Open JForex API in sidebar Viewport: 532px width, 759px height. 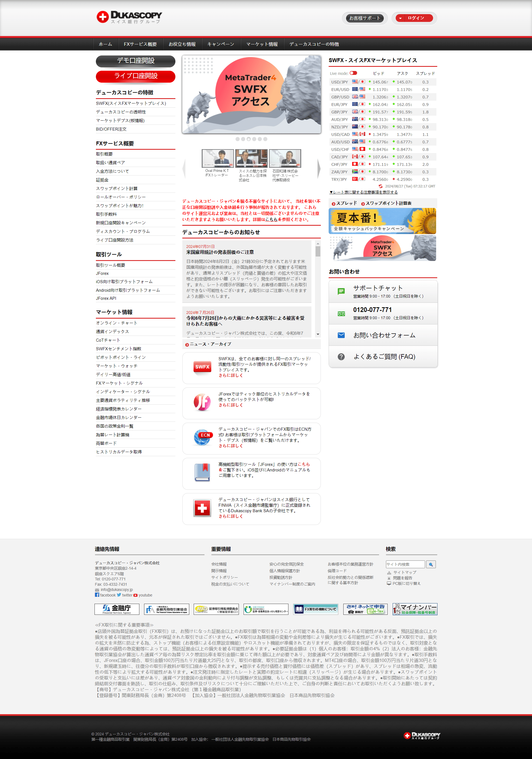[106, 298]
